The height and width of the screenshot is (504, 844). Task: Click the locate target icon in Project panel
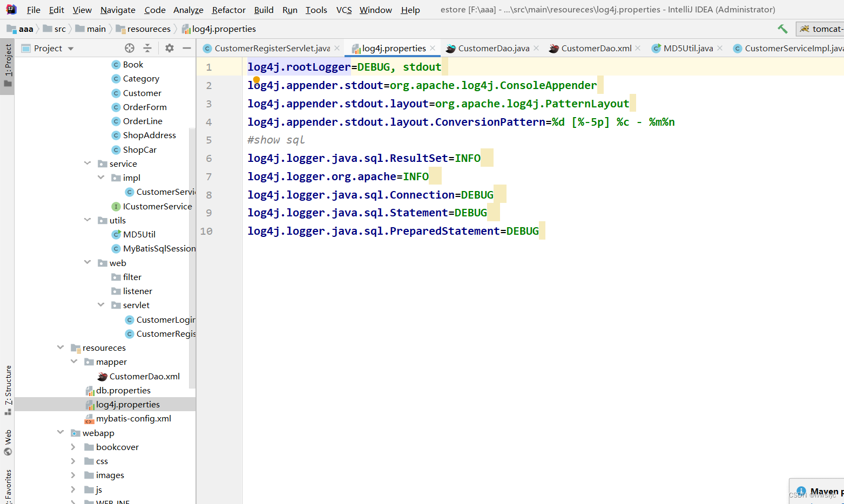pyautogui.click(x=130, y=48)
